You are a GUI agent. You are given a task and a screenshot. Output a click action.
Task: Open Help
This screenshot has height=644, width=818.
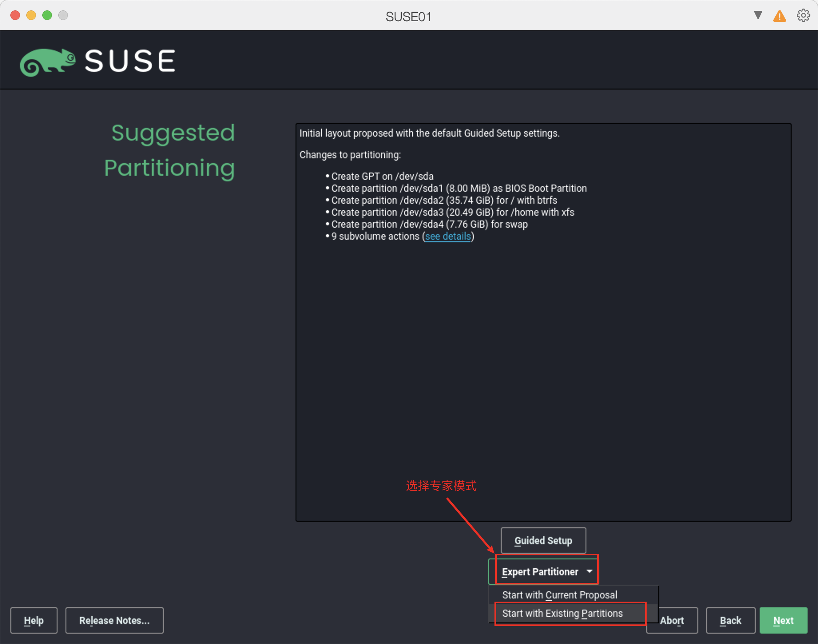[x=34, y=620]
